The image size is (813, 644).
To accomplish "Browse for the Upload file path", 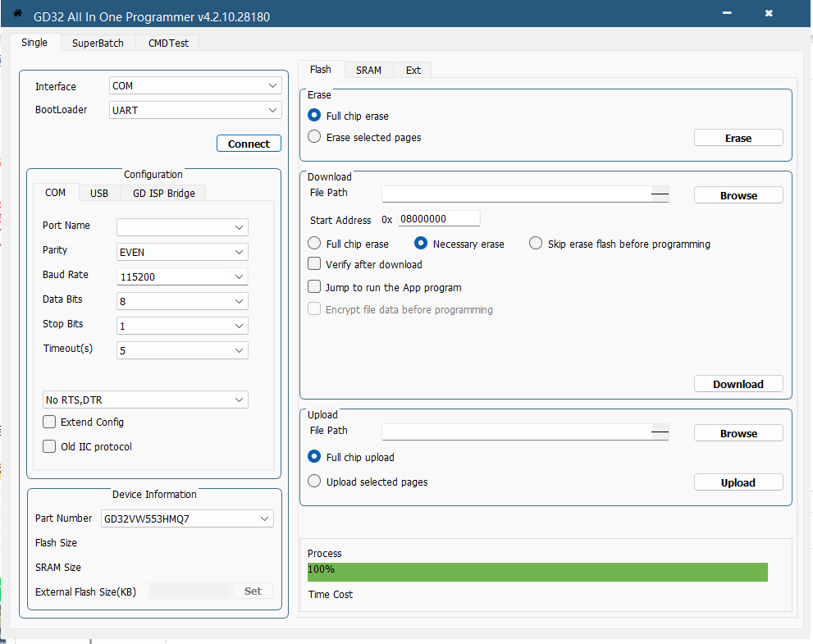I will [x=738, y=433].
